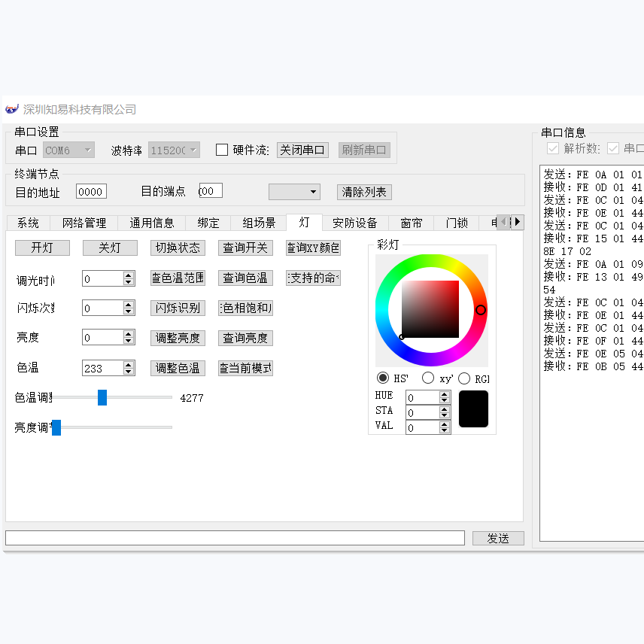Select the RGB radio button
The image size is (644, 644).
[464, 378]
